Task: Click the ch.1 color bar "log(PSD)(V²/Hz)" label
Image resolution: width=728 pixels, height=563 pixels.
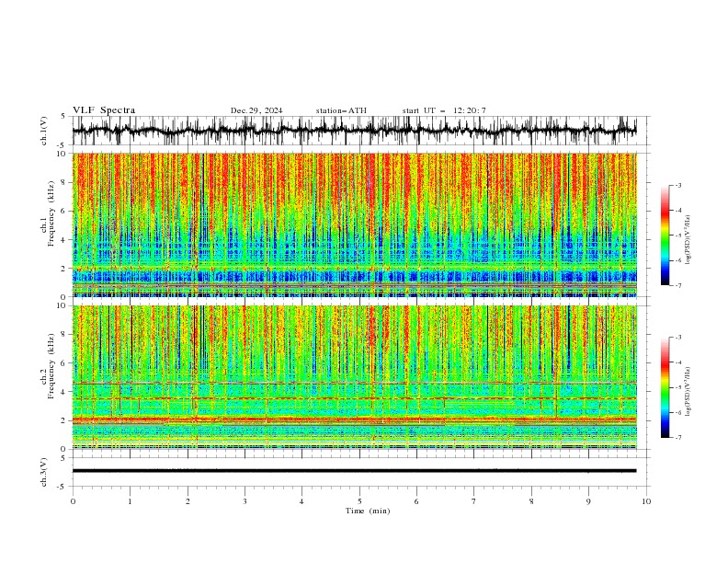Action: click(x=688, y=239)
